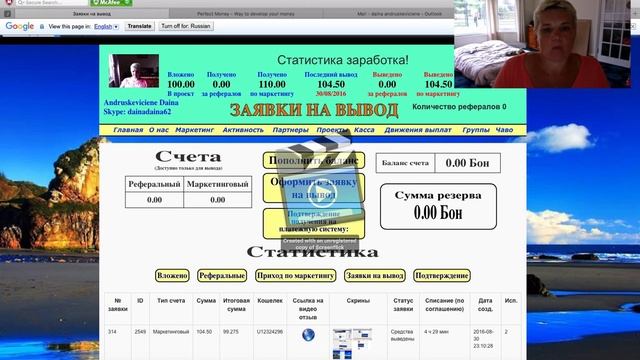Open the English language dropdown
640x360 pixels.
[106, 27]
